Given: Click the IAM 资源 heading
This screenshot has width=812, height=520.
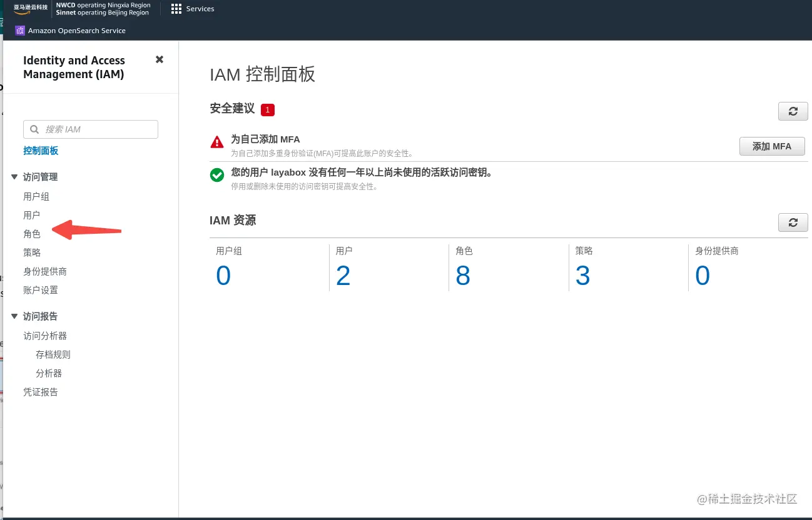Looking at the screenshot, I should (233, 220).
